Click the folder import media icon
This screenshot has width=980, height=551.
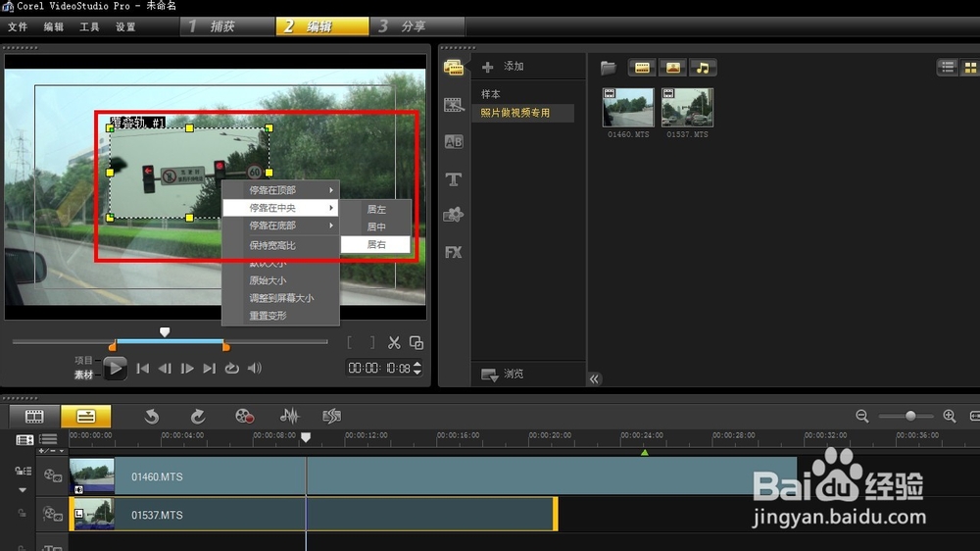pyautogui.click(x=609, y=68)
